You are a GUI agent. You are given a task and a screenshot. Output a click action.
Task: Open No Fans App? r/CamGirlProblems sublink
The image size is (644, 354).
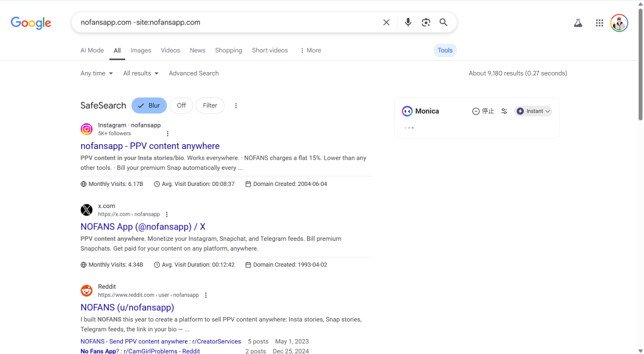[140, 351]
